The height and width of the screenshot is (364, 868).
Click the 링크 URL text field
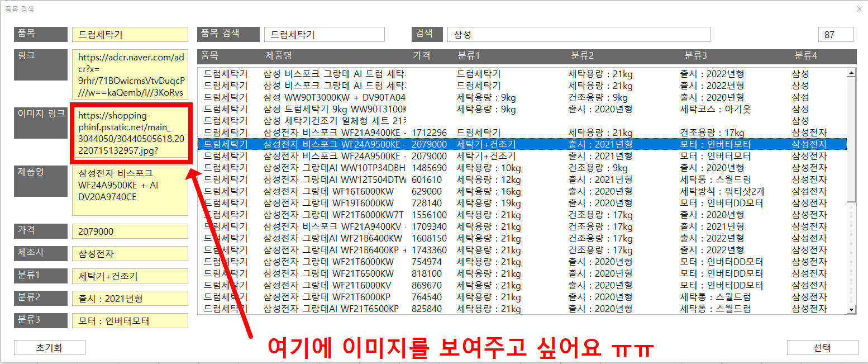click(x=130, y=75)
